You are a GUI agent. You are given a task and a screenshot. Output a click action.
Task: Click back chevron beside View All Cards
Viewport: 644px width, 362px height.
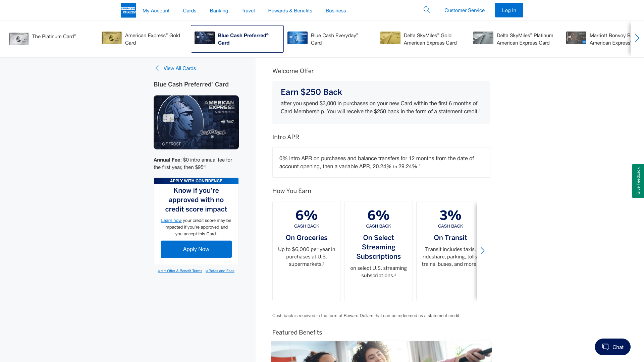157,68
